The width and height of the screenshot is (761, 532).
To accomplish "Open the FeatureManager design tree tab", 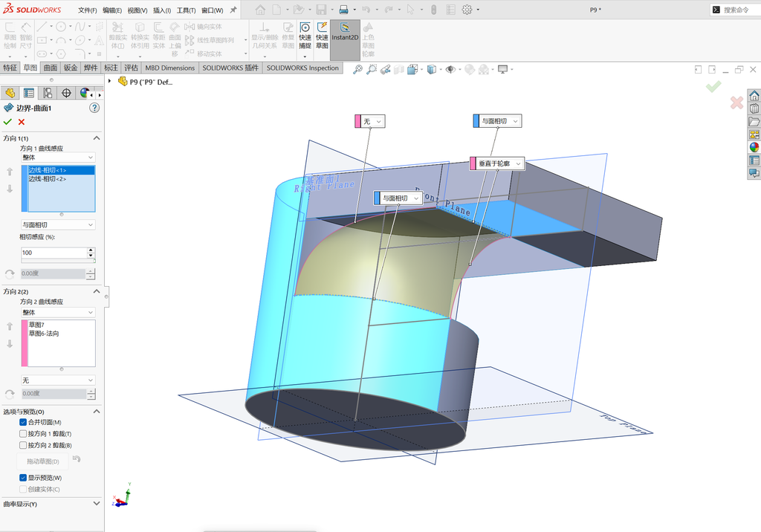I will [x=10, y=93].
